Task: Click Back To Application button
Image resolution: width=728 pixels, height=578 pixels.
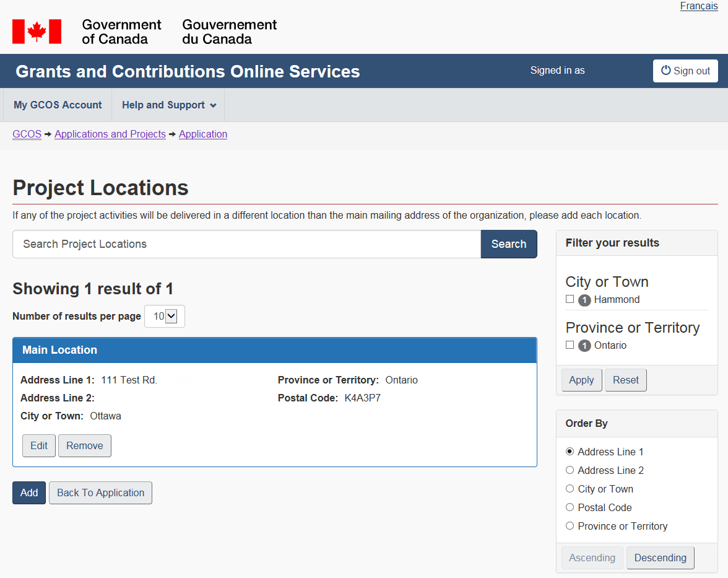Action: click(x=100, y=493)
